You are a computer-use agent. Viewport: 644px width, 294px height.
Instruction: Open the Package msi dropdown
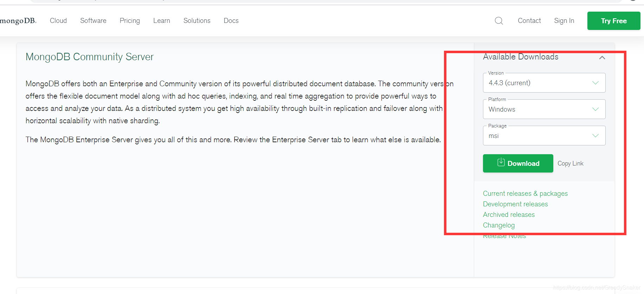pos(544,136)
